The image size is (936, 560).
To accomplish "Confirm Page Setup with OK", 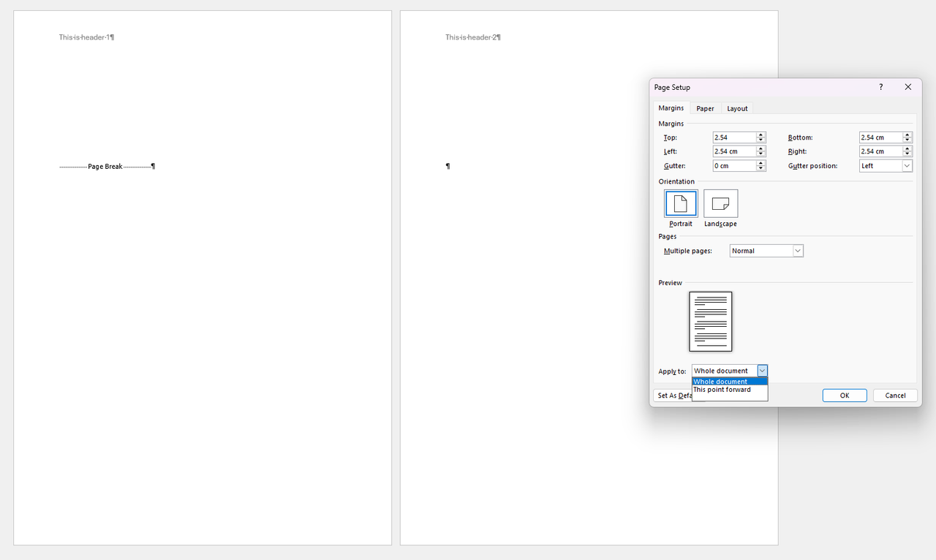I will click(x=845, y=396).
